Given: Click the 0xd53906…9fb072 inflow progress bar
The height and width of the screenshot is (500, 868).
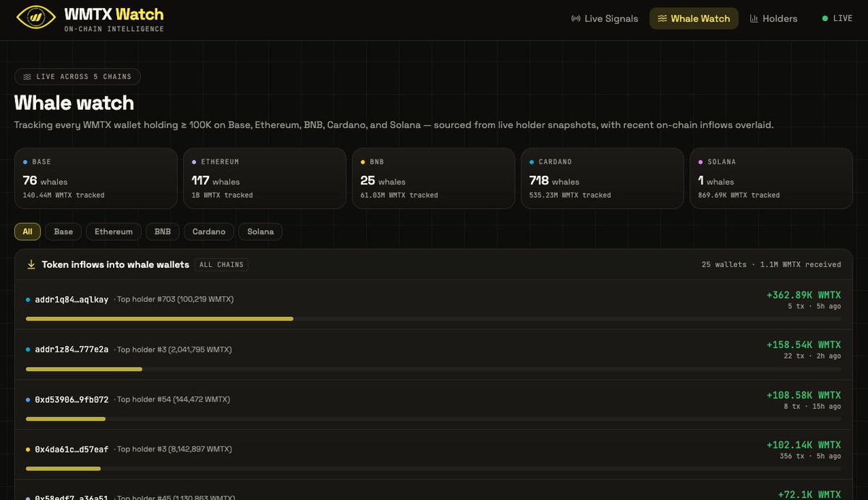Looking at the screenshot, I should click(x=433, y=418).
